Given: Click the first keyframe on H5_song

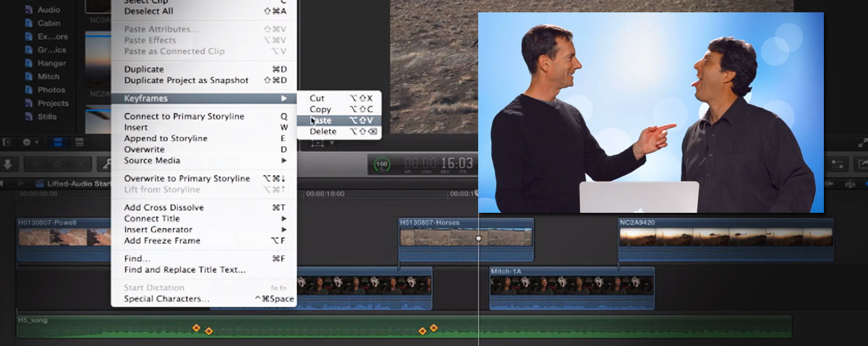Looking at the screenshot, I should point(196,328).
